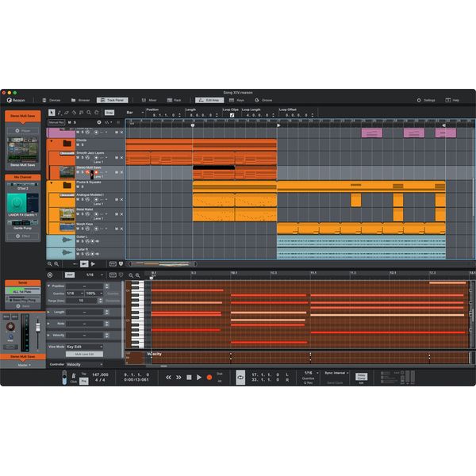Open the Sync Internal dropdown
Image resolution: width=476 pixels, height=476 pixels.
pos(336,373)
